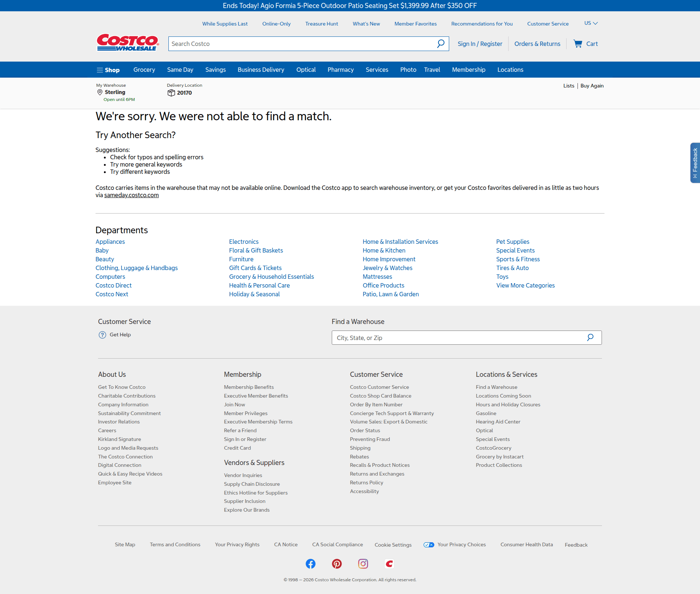
Task: Open the Locations navigation item
Action: pyautogui.click(x=510, y=70)
